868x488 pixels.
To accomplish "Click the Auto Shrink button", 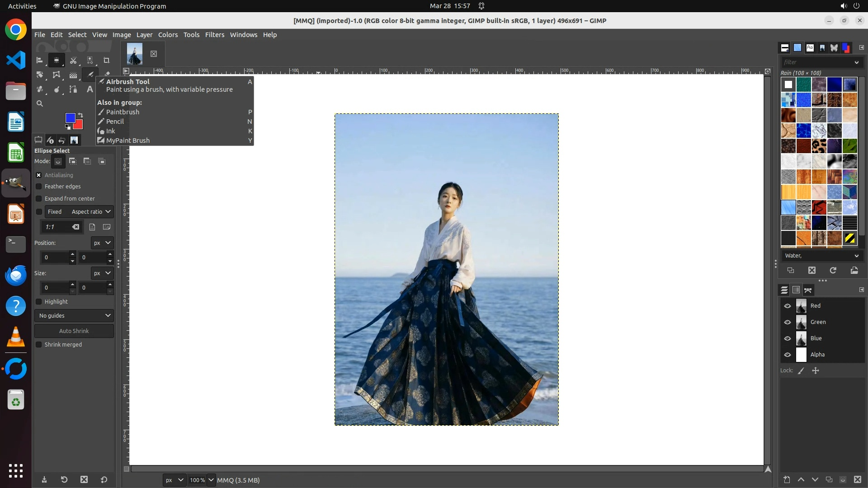I will pos(74,331).
